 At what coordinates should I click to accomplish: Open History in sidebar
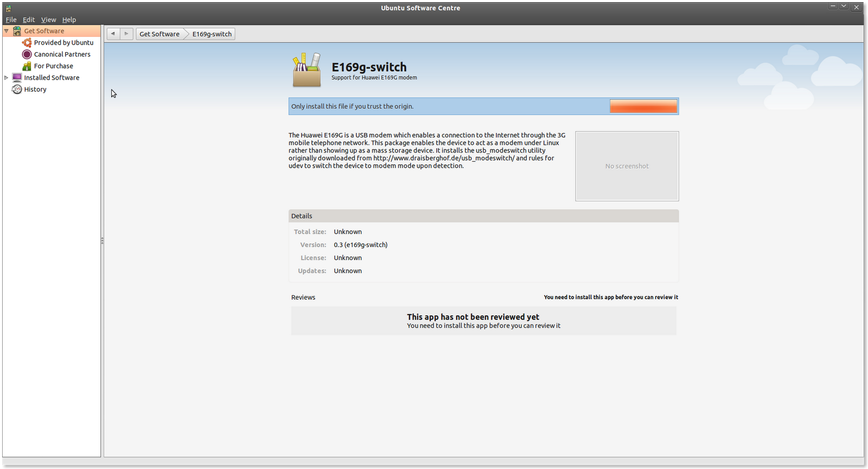point(35,89)
